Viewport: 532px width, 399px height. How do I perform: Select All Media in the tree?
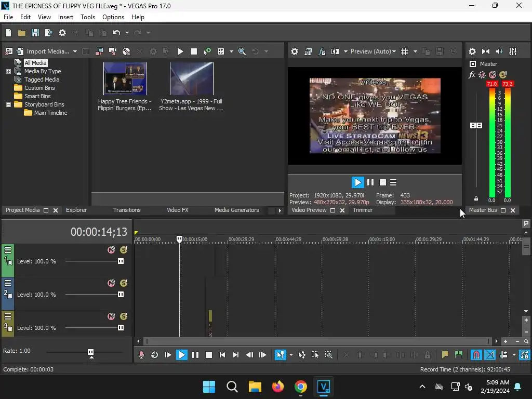pyautogui.click(x=35, y=63)
